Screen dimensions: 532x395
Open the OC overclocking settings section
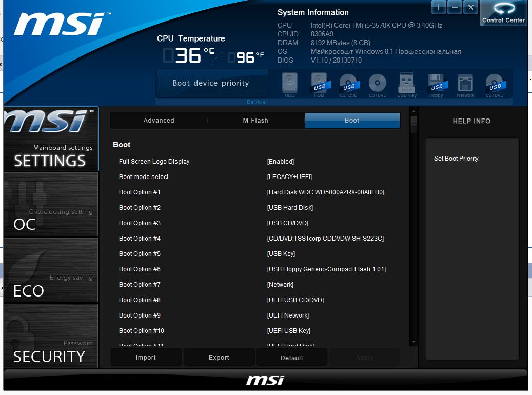click(x=51, y=205)
